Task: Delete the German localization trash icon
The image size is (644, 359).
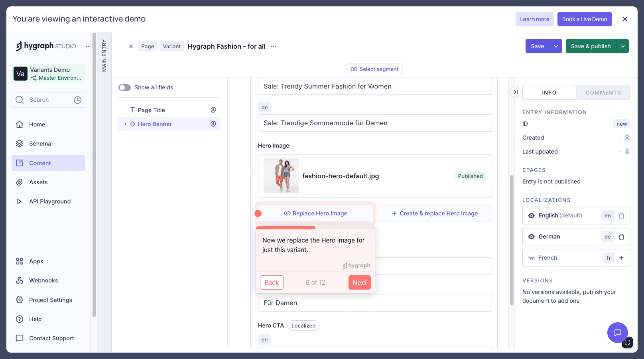Action: pos(621,237)
